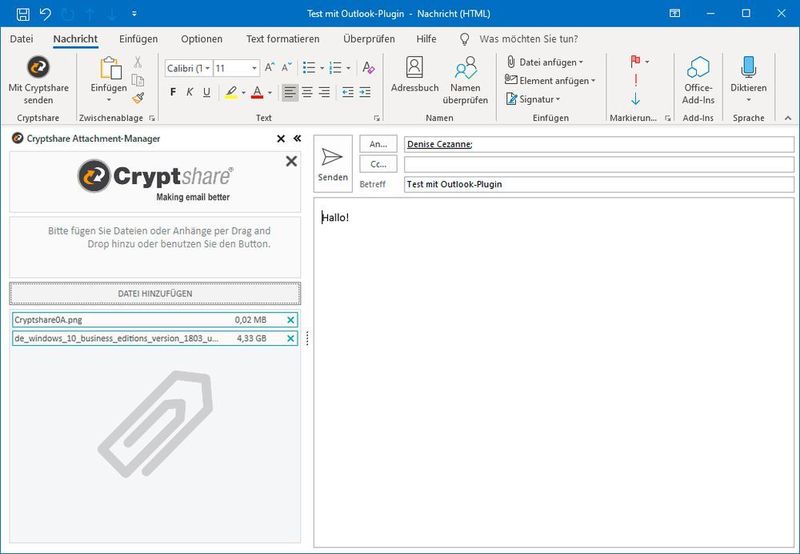Apply the yellow text highlight color
The image size is (800, 554).
[x=231, y=92]
